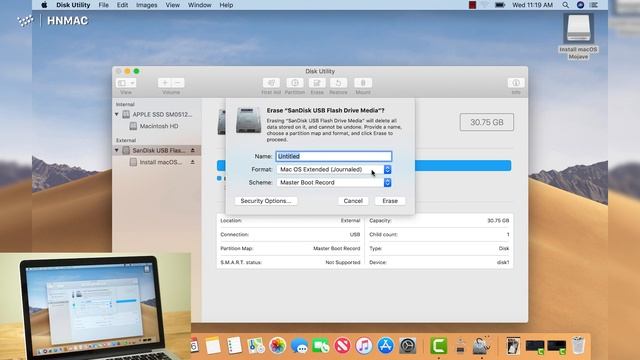The height and width of the screenshot is (360, 640).
Task: Click the menu bar clock Wed 11:19 AM
Action: (x=532, y=5)
